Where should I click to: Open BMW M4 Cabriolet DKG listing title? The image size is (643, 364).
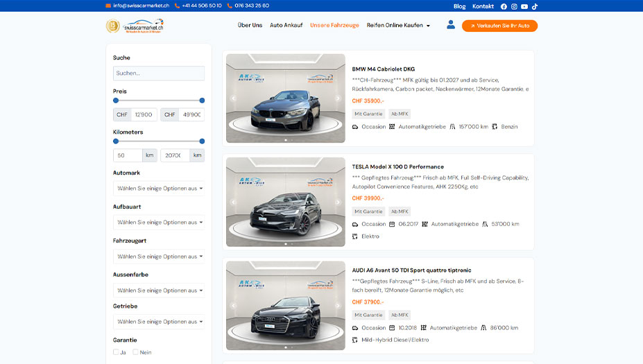[x=384, y=69]
